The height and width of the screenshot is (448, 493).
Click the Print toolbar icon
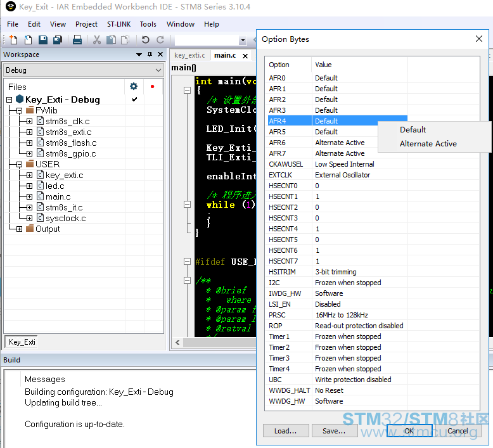77,40
